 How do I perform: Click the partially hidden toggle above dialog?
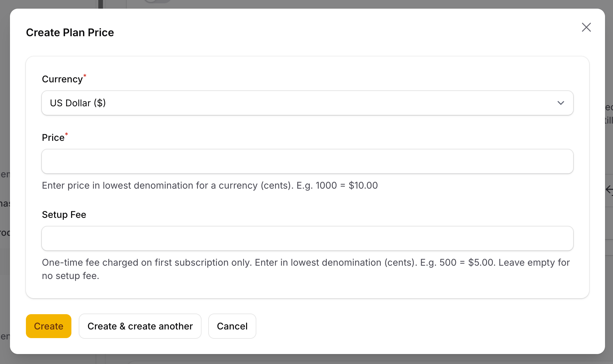tap(157, 1)
